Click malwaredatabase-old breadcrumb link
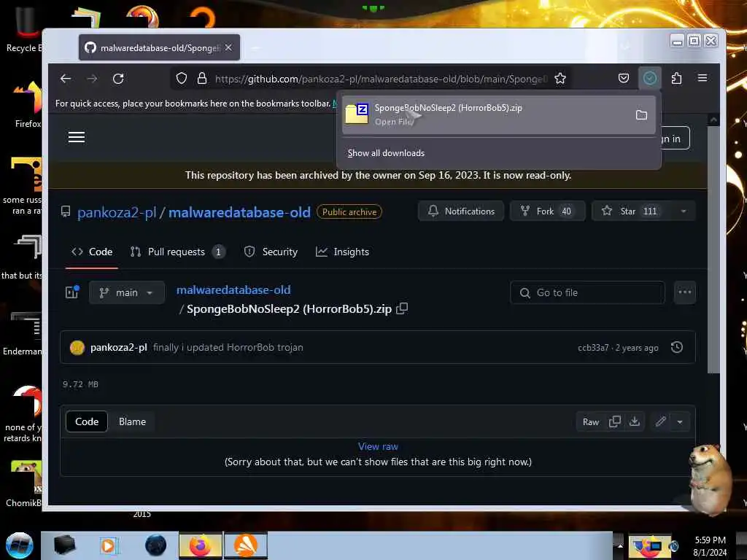The width and height of the screenshot is (747, 560). (x=233, y=290)
